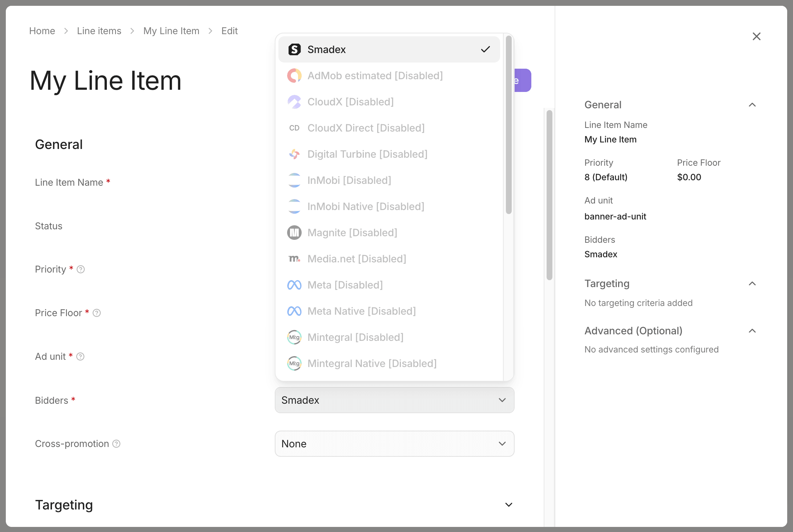Open the Bidders dropdown showing Smadex
This screenshot has width=793, height=532.
[395, 400]
